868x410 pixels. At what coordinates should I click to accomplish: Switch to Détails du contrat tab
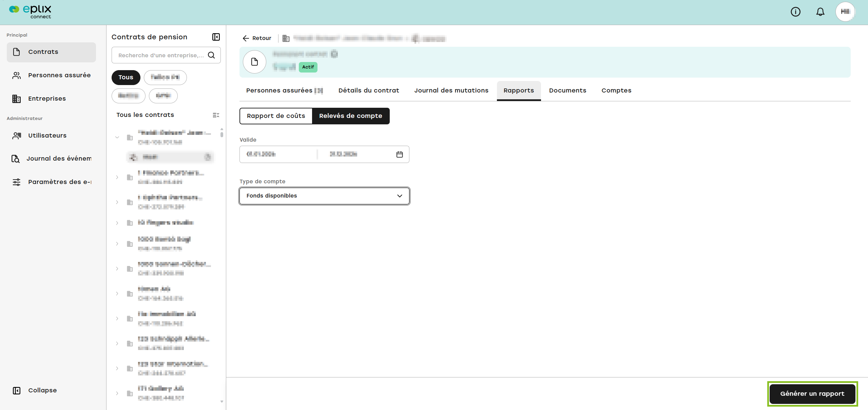[x=369, y=90]
